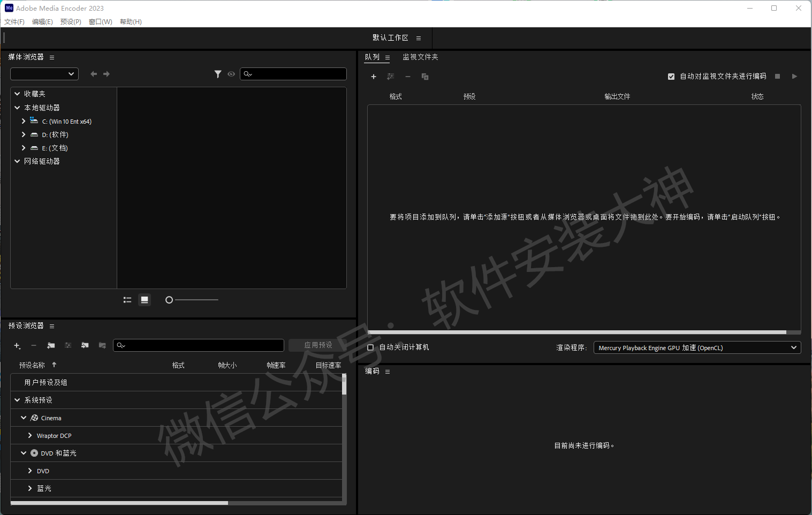
Task: Expand the Wraptor DCP preset folder
Action: click(x=30, y=435)
